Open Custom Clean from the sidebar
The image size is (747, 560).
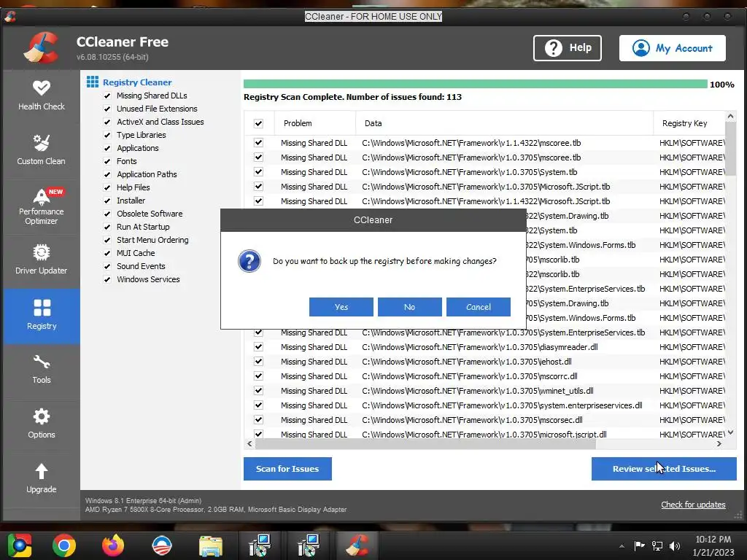(42, 150)
